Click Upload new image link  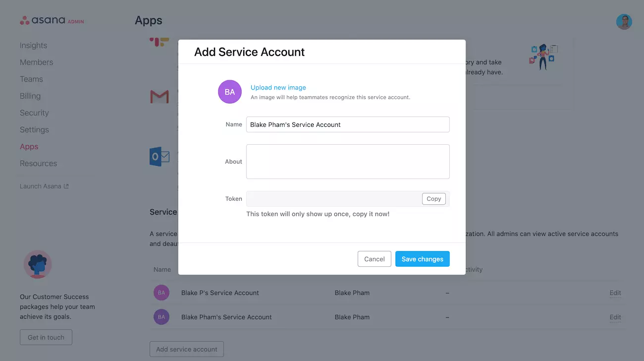[x=278, y=87]
